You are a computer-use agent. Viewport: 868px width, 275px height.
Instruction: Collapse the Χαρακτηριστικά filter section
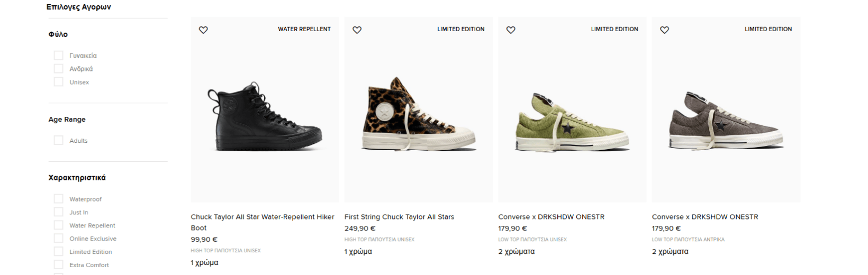(x=77, y=178)
